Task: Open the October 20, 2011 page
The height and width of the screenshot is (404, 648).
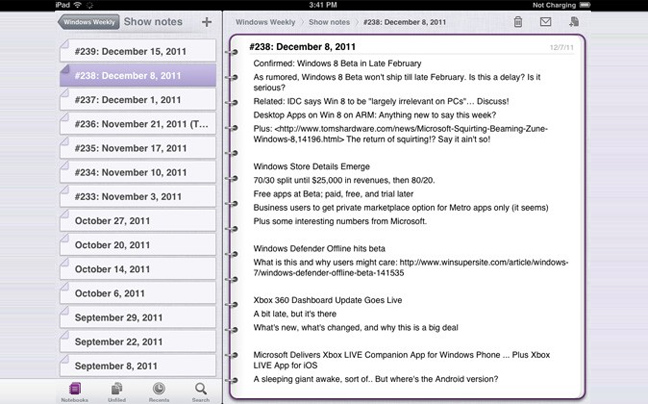Action: 138,245
